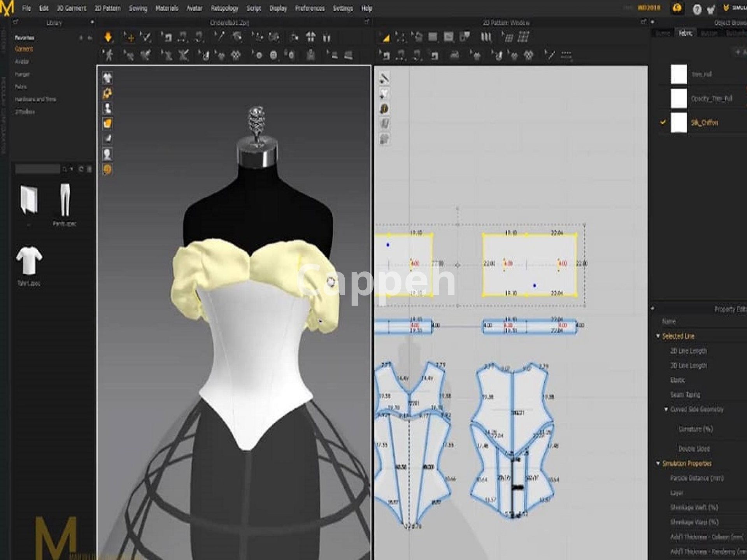Viewport: 747px width, 560px height.
Task: Open the Garment library folder
Action: coord(24,49)
